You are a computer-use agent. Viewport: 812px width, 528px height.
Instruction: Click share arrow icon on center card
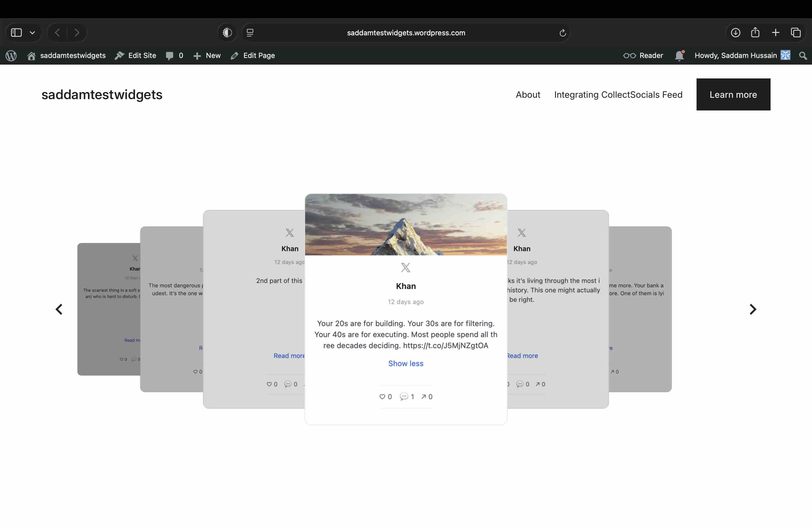pos(423,397)
